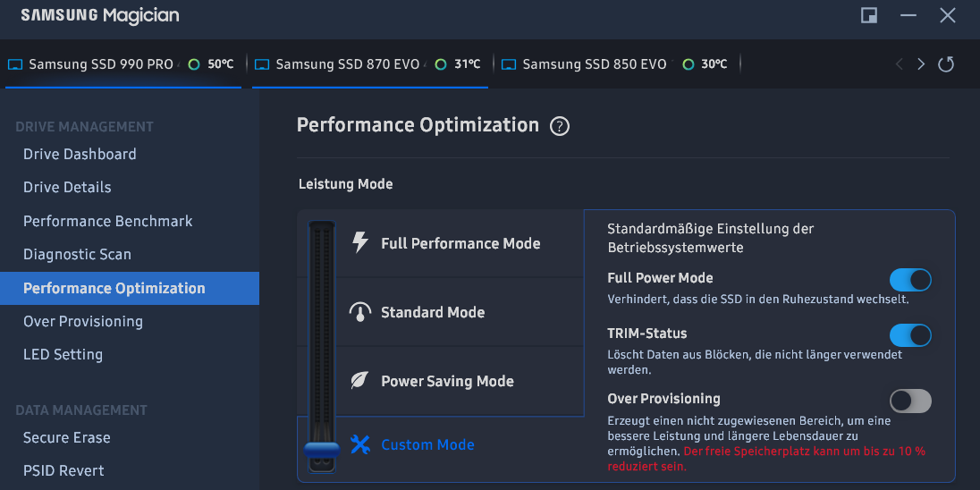The width and height of the screenshot is (980, 490).
Task: Click the lightning bolt Full Performance icon
Action: 360,242
